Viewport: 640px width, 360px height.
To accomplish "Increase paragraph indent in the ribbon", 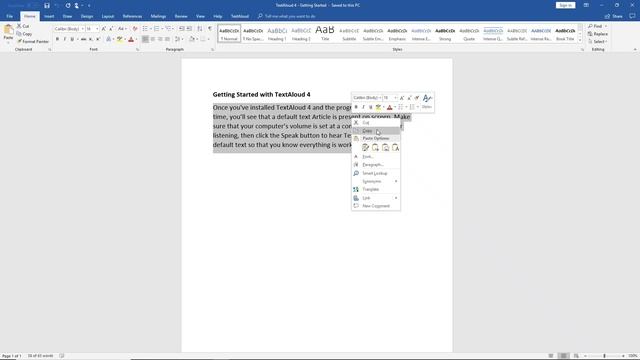I will click(189, 29).
